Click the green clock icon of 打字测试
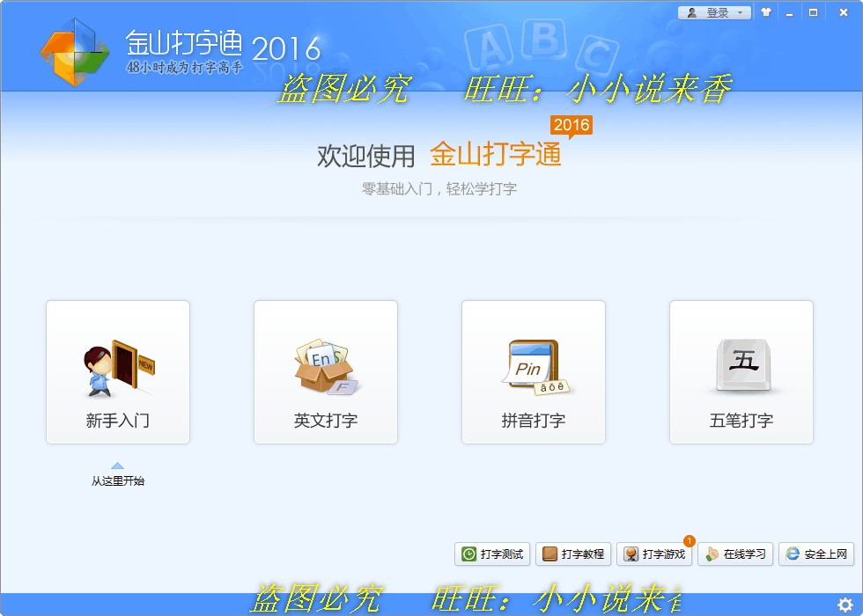 pyautogui.click(x=468, y=554)
